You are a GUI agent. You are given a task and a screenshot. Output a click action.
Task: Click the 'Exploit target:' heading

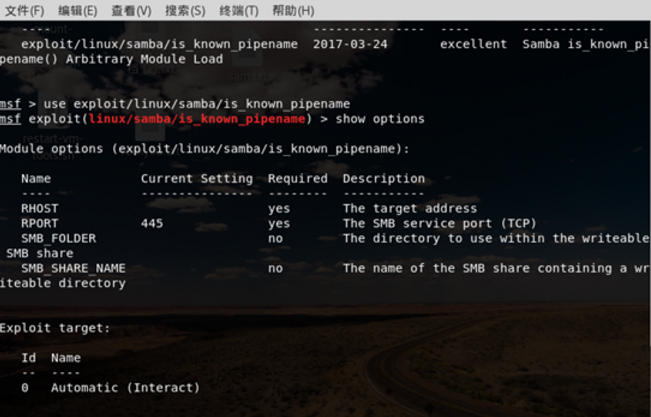55,328
